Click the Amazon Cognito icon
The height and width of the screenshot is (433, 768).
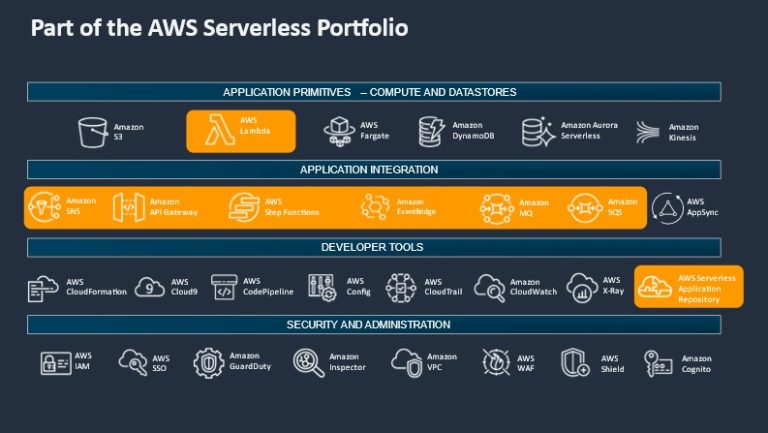[x=659, y=363]
